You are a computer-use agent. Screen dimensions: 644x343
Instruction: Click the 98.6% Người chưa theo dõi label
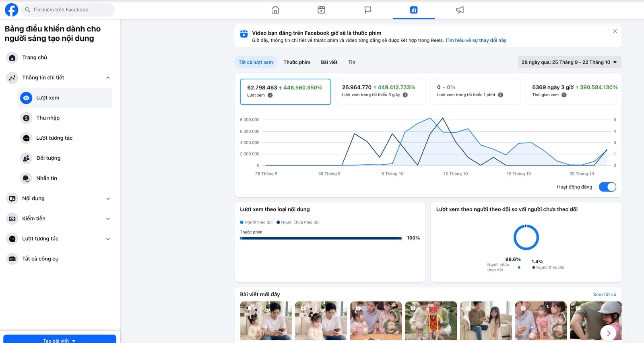[504, 264]
